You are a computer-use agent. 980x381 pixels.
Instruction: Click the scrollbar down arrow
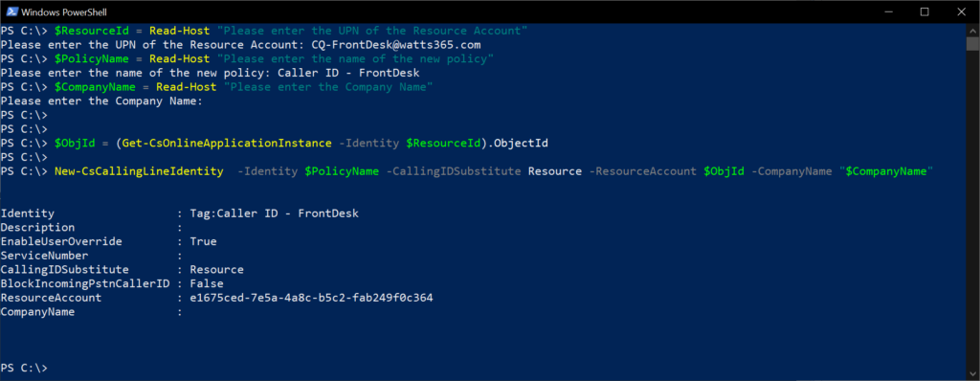click(x=972, y=373)
